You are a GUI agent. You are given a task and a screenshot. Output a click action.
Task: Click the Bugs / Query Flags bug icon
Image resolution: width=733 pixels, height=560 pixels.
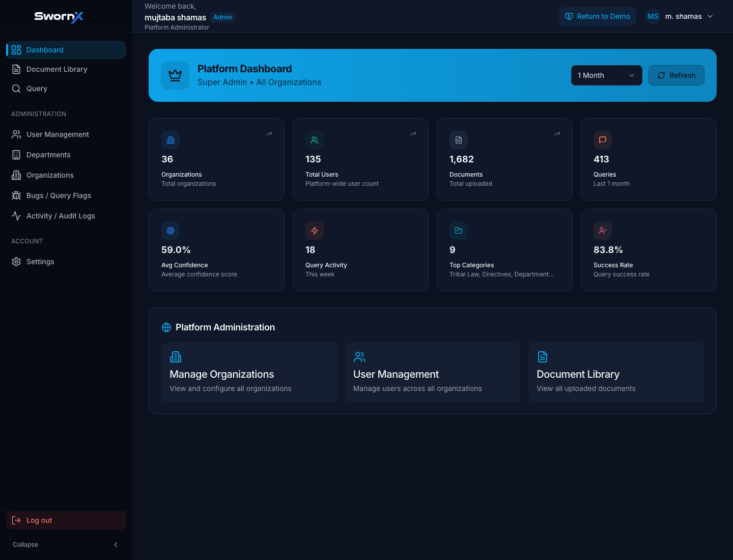click(16, 195)
